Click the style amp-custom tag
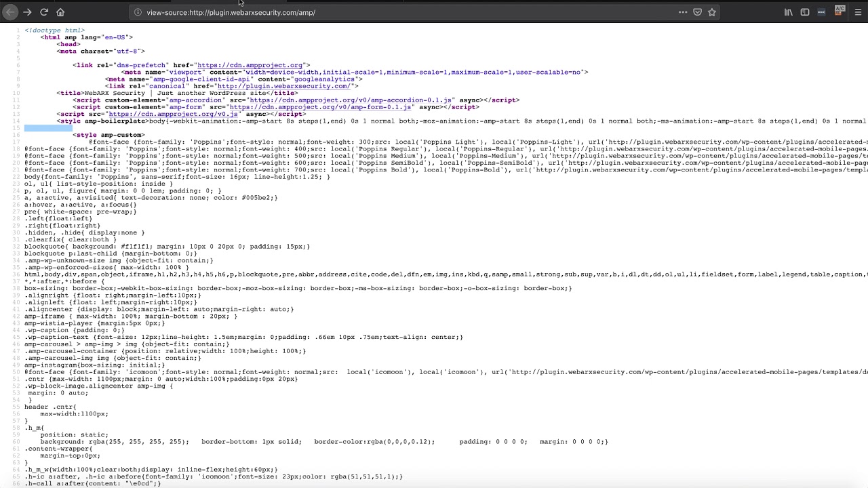This screenshot has height=488, width=868. (108, 135)
